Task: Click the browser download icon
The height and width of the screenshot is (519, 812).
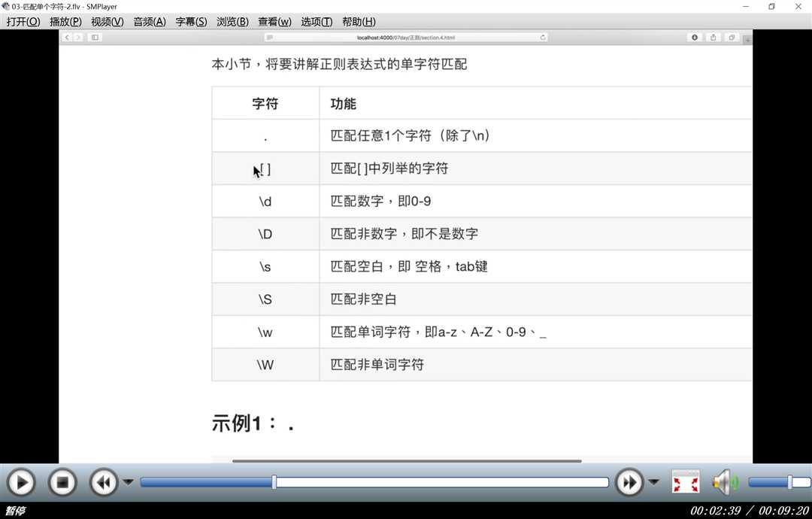Action: point(695,38)
